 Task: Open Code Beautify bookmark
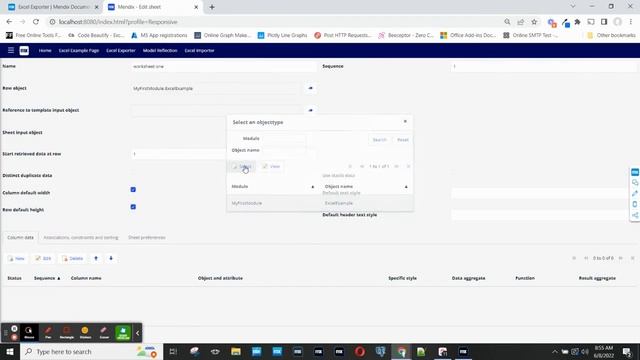pos(96,36)
